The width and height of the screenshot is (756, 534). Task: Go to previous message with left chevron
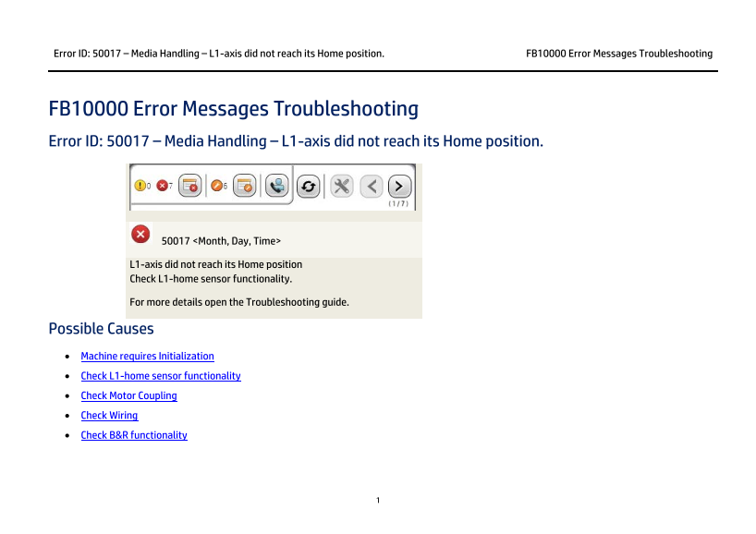(x=372, y=186)
